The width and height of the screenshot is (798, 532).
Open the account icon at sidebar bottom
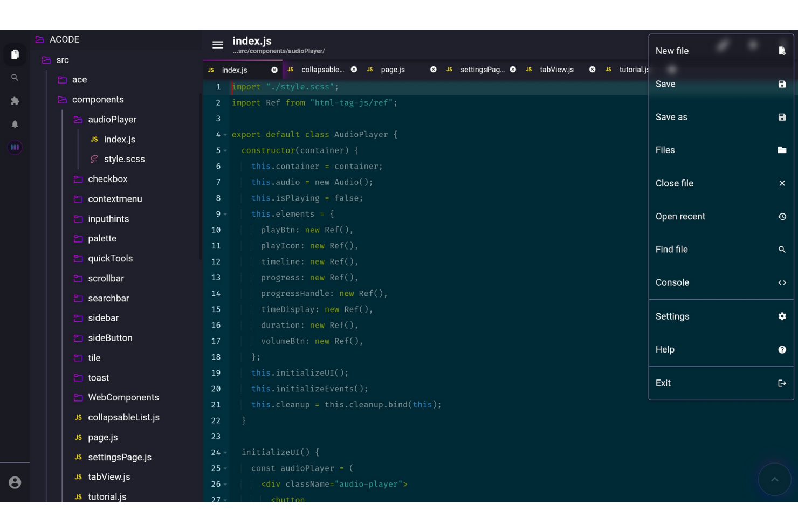pos(15,482)
